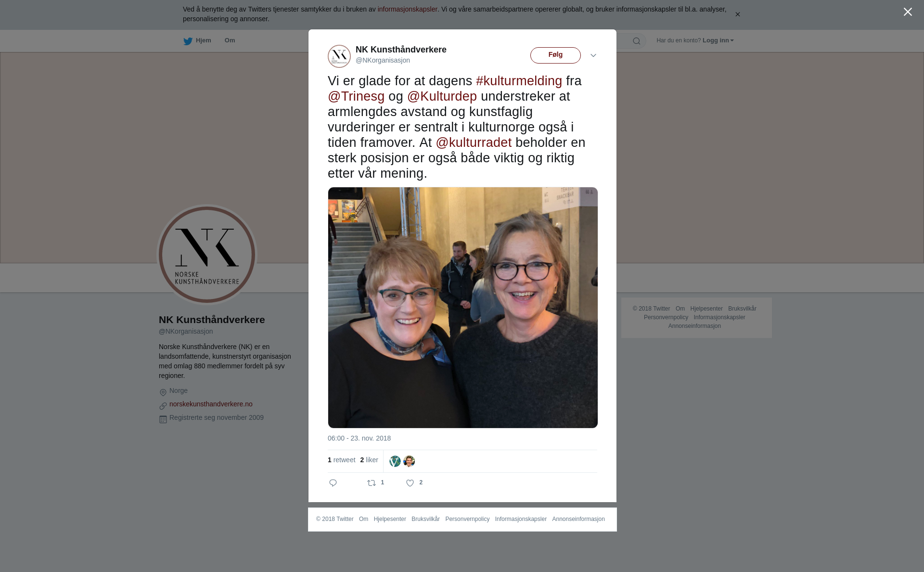
Task: Dismiss the cookie notice banner
Action: tap(737, 14)
